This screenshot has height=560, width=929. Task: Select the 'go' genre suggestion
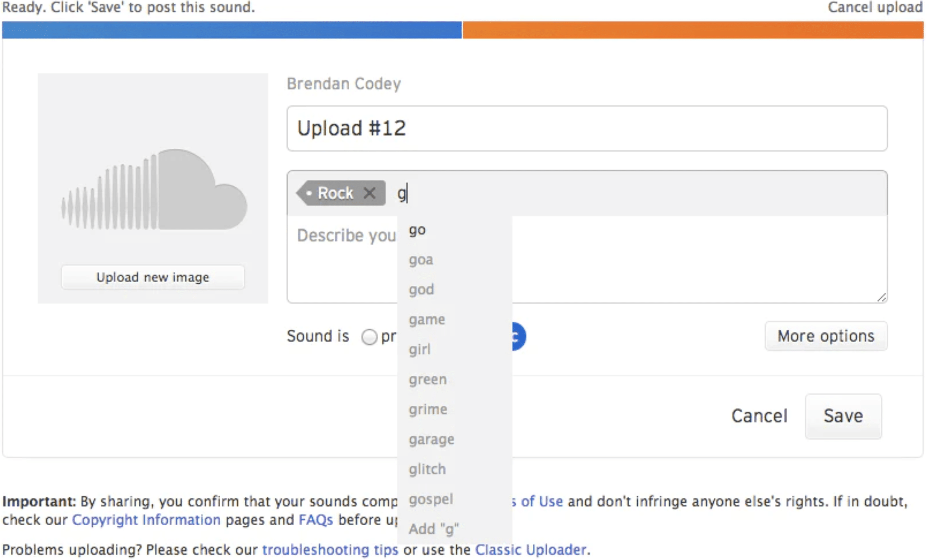[x=417, y=230]
